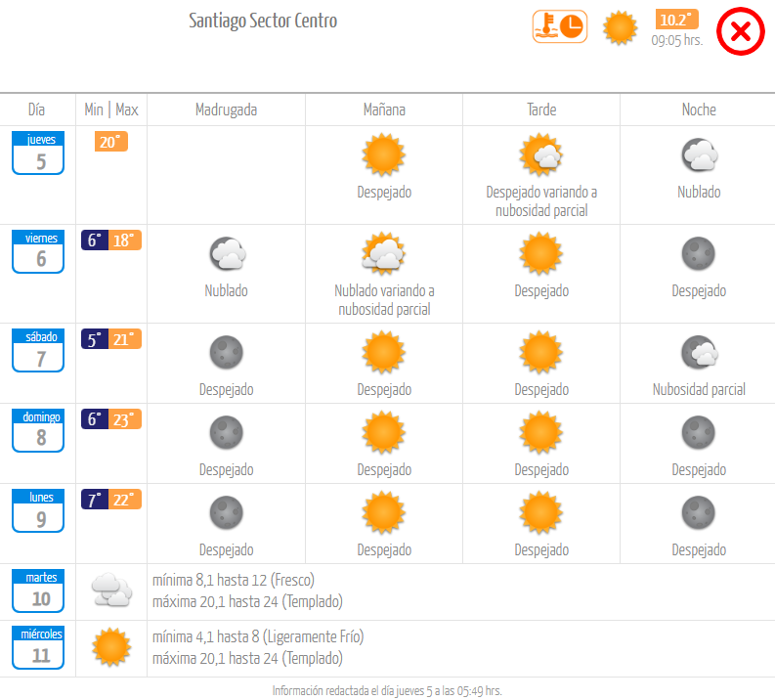Click lunes night moon icon
This screenshot has height=700, width=775.
click(699, 512)
